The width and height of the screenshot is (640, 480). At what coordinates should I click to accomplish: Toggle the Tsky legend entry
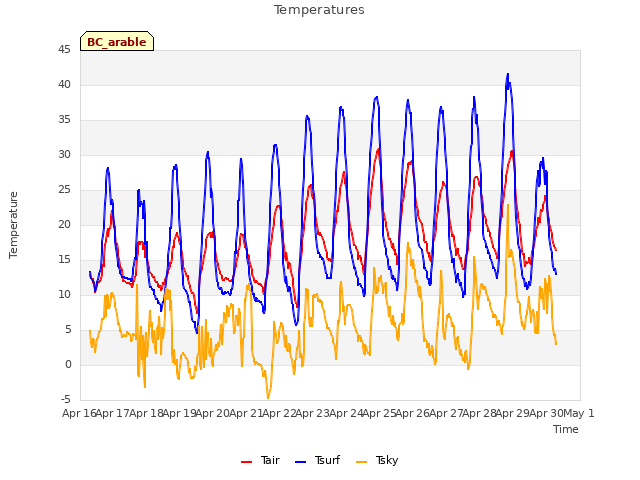tap(377, 460)
